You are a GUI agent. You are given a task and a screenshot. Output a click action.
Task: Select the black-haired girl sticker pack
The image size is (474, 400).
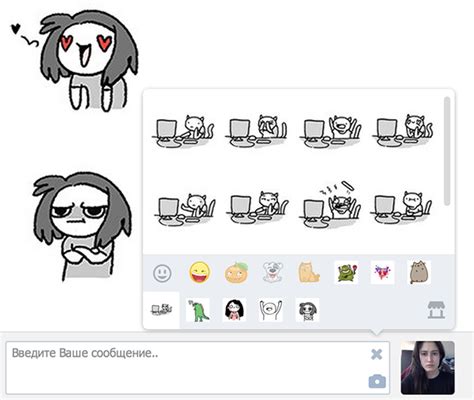235,310
